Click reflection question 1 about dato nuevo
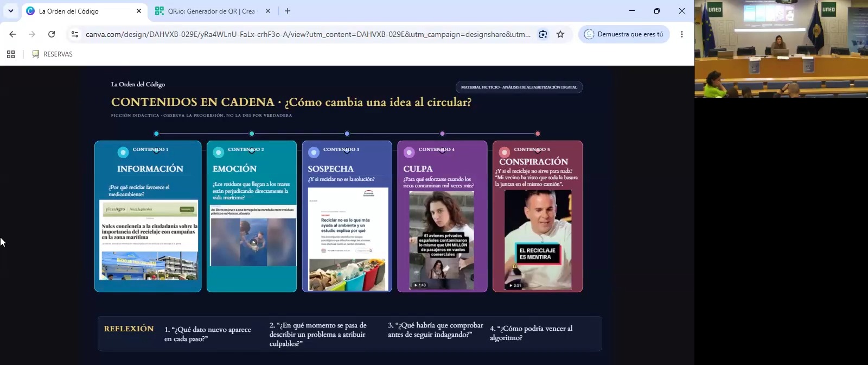Screen dimensions: 868x365 (208, 334)
